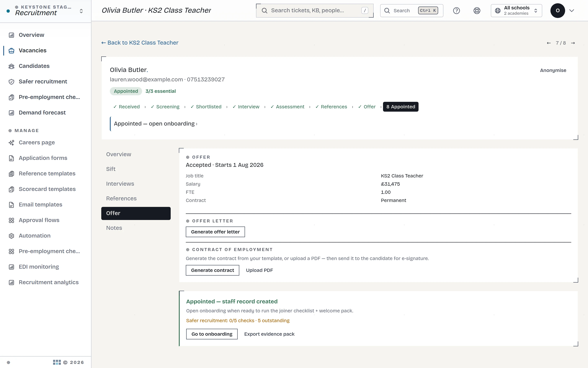This screenshot has width=588, height=368.
Task: Click the Vacancies briefcase icon
Action: pos(11,51)
